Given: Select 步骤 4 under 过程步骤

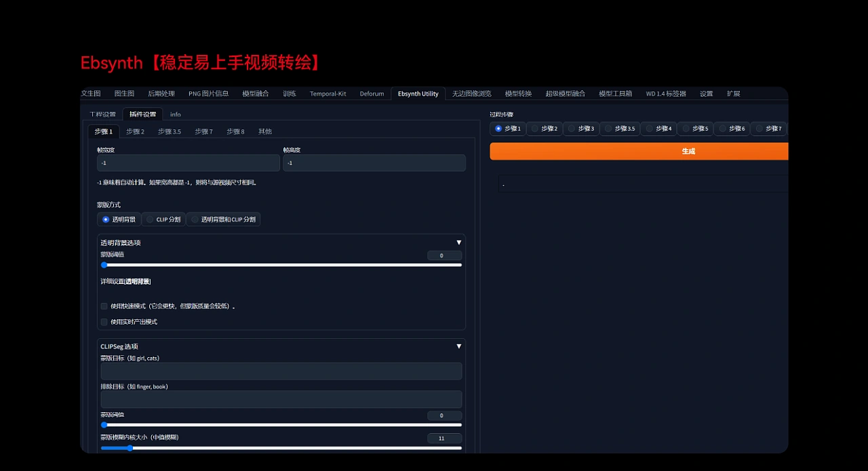Looking at the screenshot, I should pos(659,128).
